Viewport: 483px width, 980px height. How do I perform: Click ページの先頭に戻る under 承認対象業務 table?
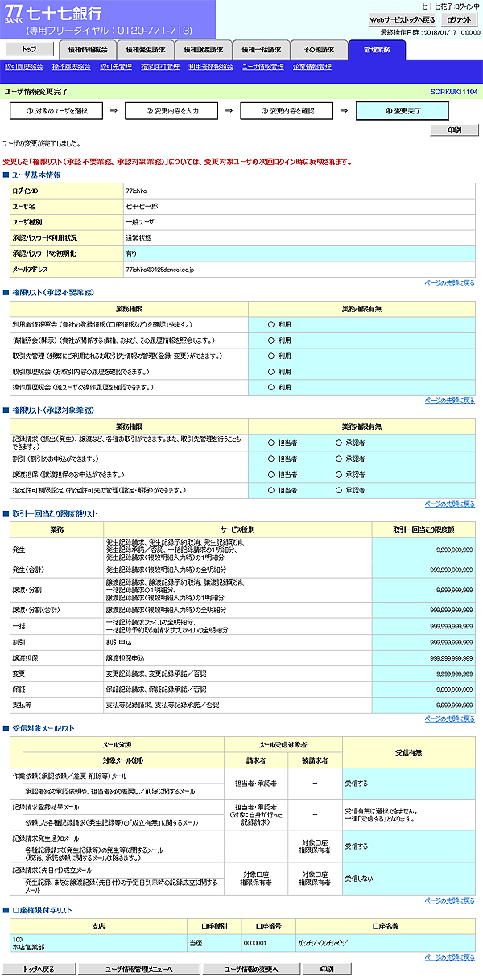[x=450, y=504]
